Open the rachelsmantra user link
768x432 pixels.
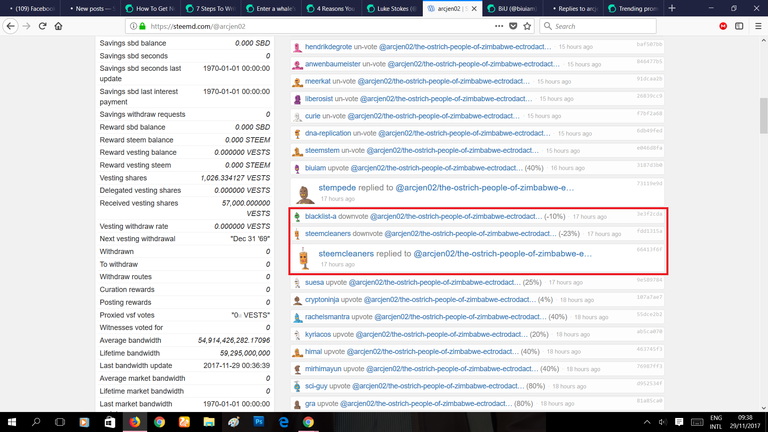[x=327, y=317]
